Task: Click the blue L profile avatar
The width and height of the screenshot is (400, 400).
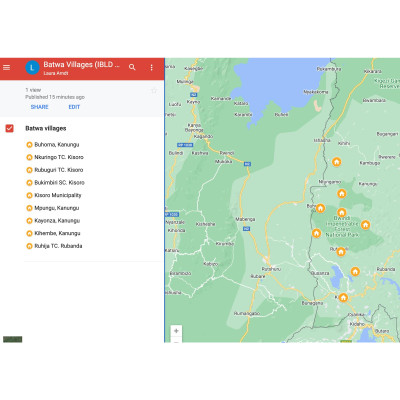Action: (32, 68)
